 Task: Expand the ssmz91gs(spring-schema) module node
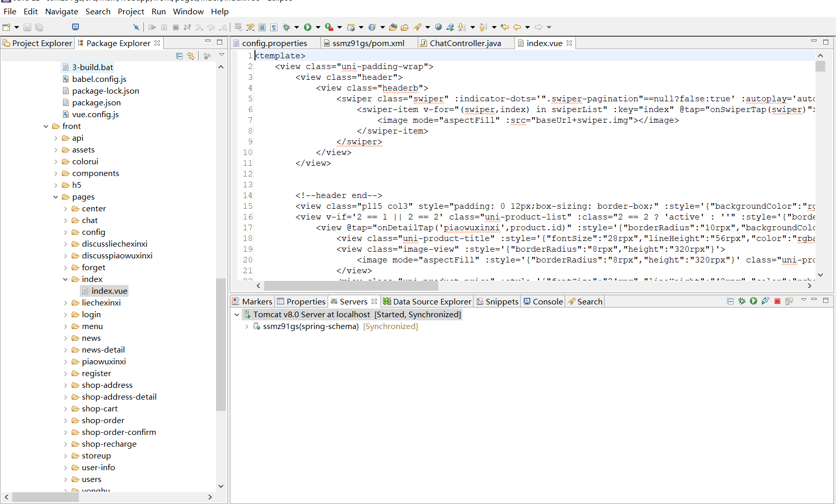coord(247,326)
